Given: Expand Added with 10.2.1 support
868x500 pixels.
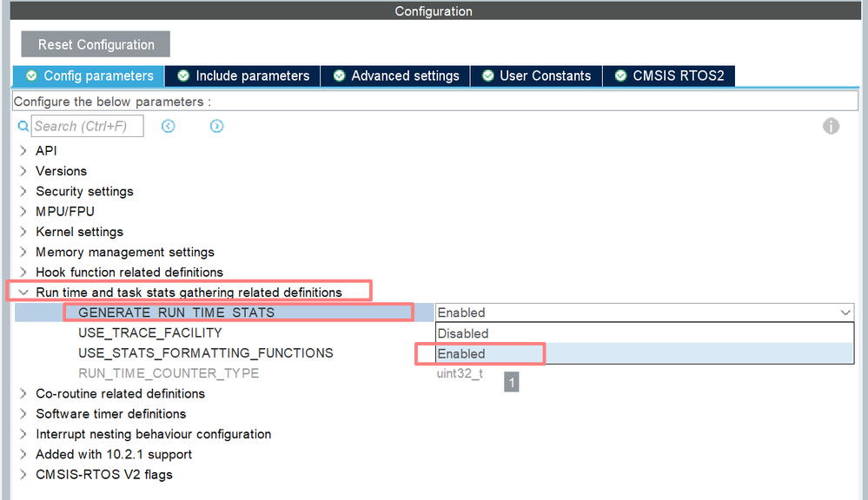Looking at the screenshot, I should (23, 454).
